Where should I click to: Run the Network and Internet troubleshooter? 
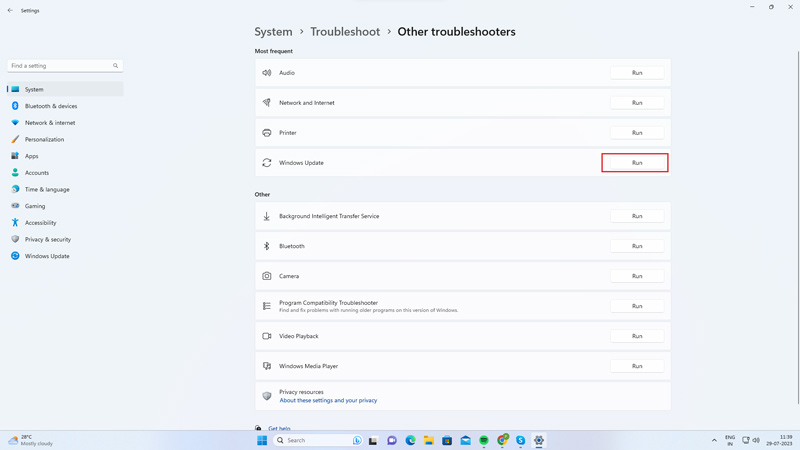point(637,103)
